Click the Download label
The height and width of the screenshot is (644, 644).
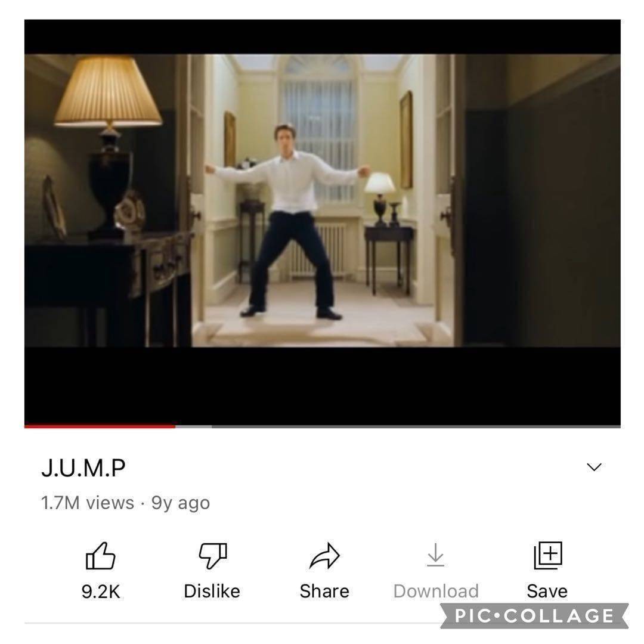(436, 592)
